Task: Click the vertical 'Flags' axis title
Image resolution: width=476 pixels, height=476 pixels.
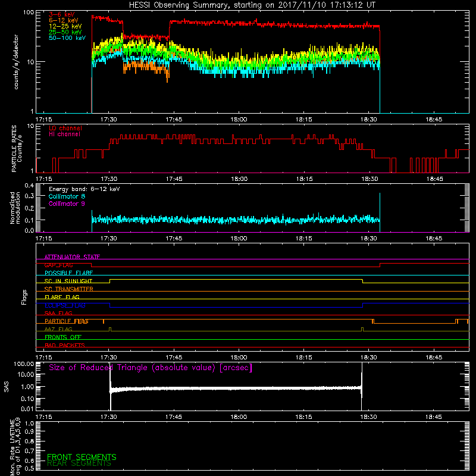Action: (24, 297)
